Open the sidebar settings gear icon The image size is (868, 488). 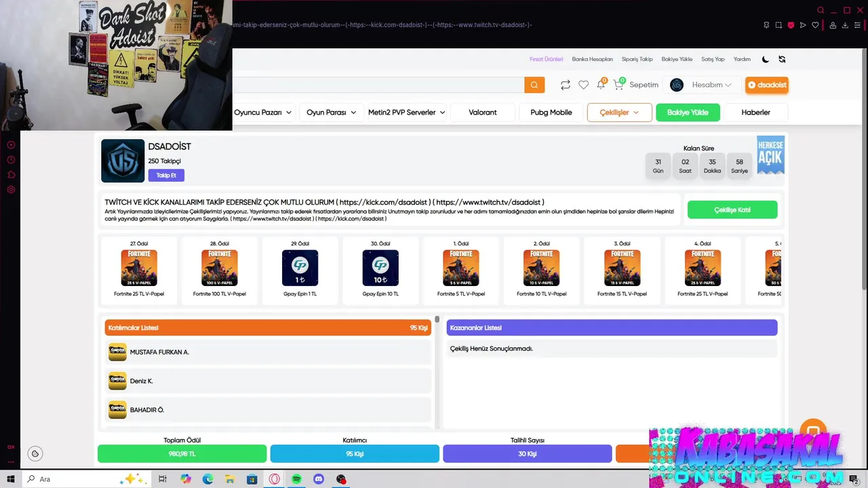point(11,190)
